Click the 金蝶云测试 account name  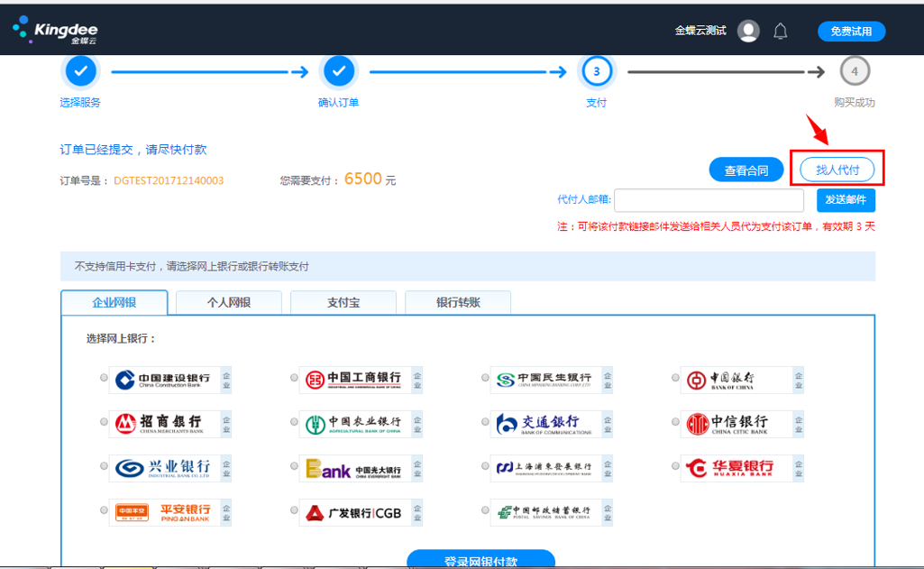pyautogui.click(x=700, y=31)
